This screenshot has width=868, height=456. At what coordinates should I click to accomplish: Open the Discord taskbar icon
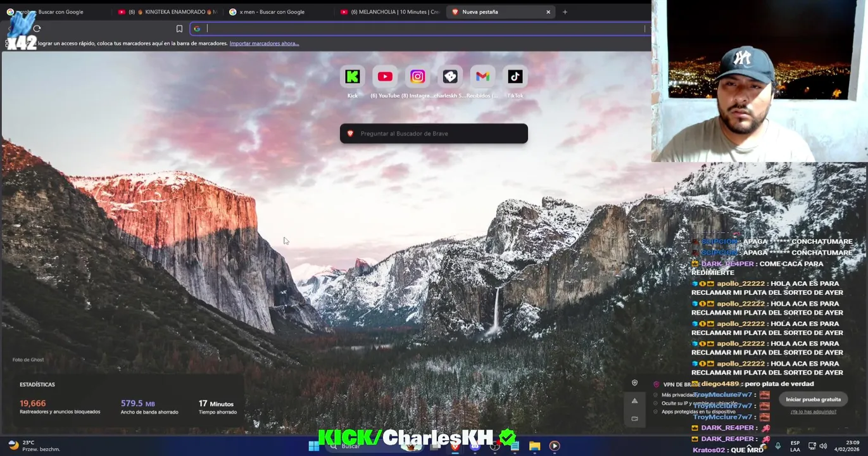(x=475, y=446)
